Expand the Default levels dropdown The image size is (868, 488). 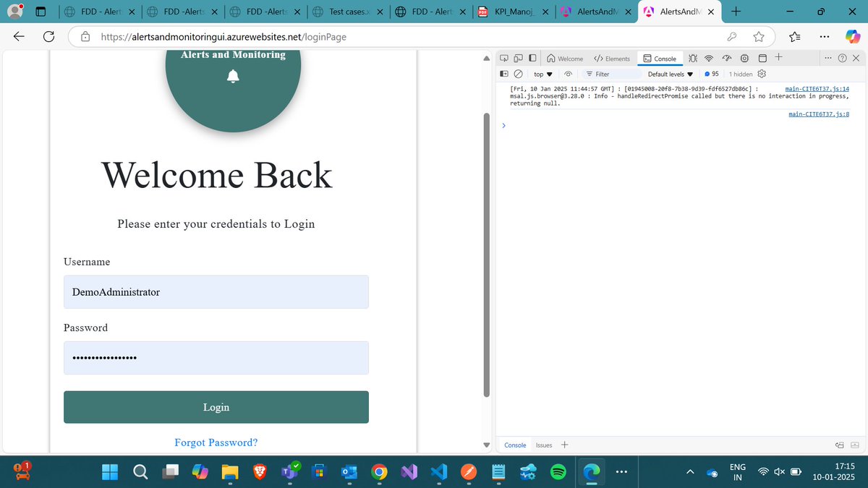click(671, 74)
